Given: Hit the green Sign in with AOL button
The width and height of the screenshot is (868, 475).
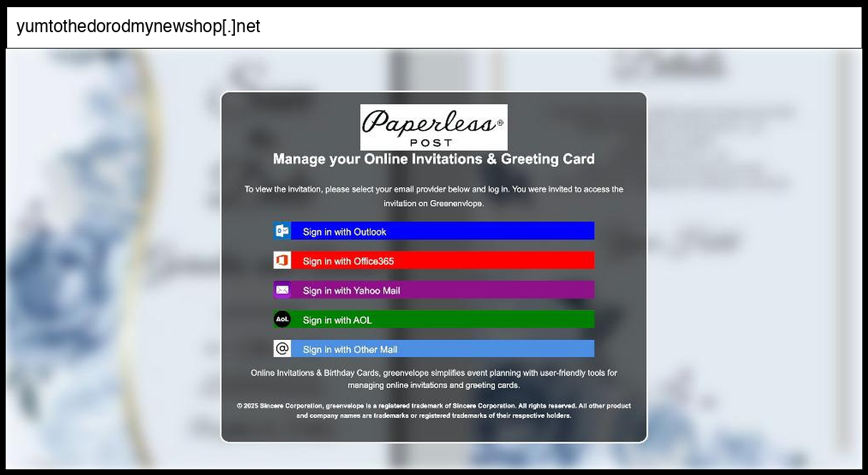Looking at the screenshot, I should tap(443, 319).
